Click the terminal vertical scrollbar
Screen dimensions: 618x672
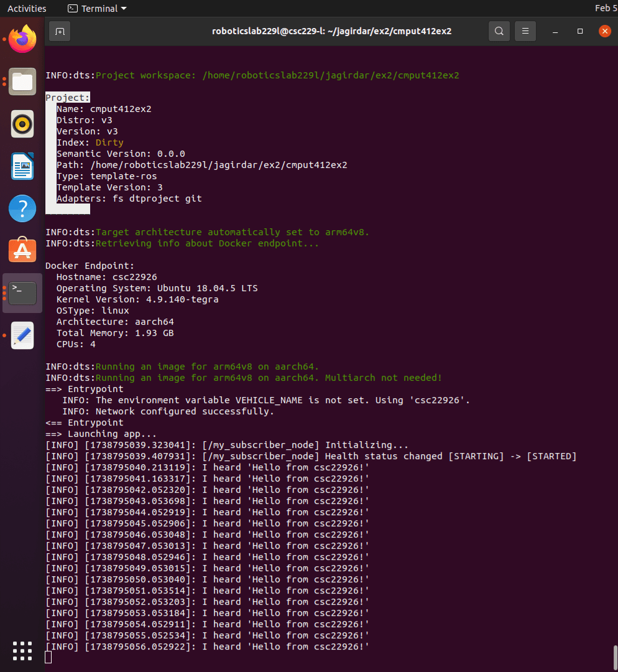click(x=615, y=655)
